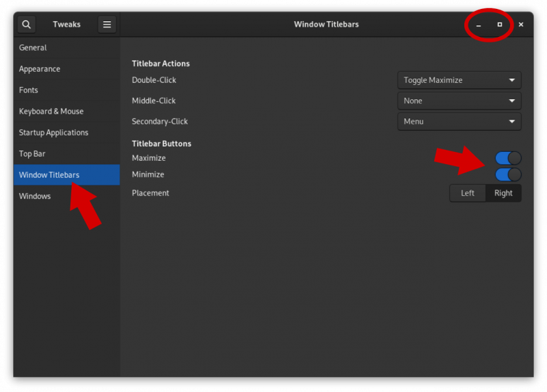Screen dimensions: 547x392
Task: Click the Secondary-Click label
Action: click(160, 122)
